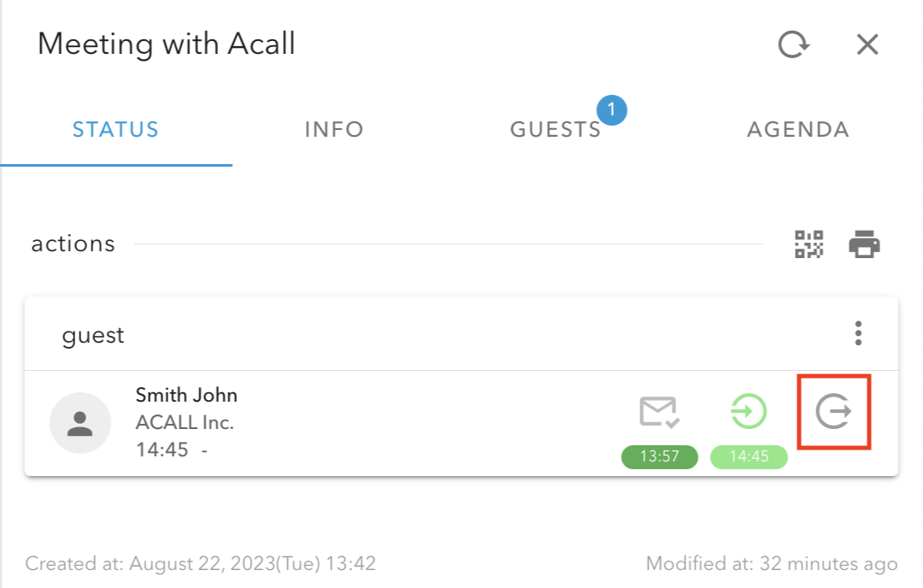Viewport: 923px width, 588px height.
Task: Select the guest name Smith John
Action: click(186, 395)
